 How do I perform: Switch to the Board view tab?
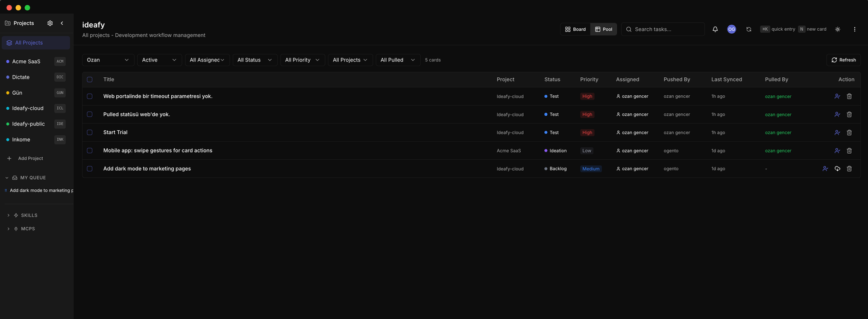pos(575,29)
